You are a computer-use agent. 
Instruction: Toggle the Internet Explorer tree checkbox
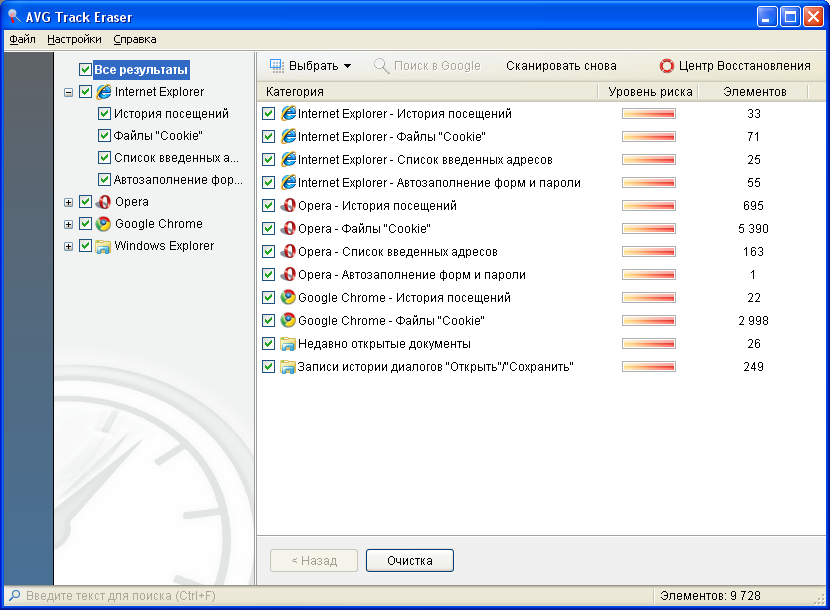coord(85,92)
